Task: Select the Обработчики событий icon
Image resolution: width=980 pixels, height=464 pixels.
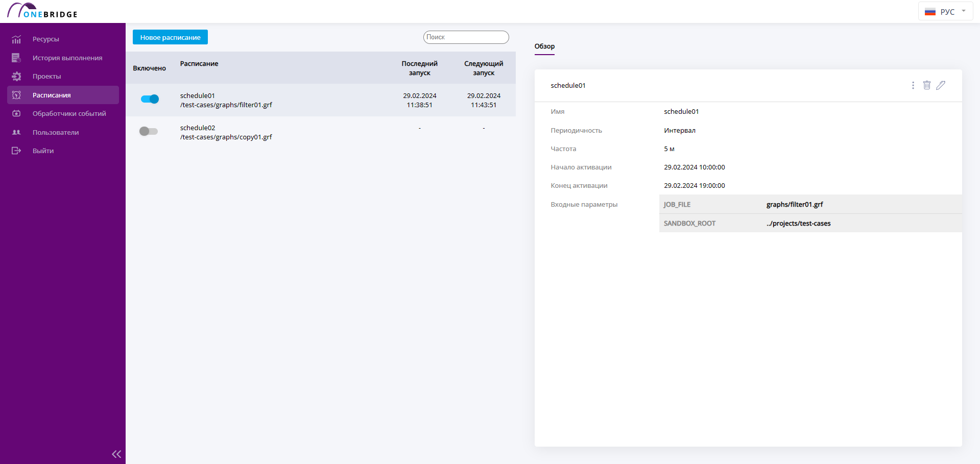Action: tap(16, 114)
